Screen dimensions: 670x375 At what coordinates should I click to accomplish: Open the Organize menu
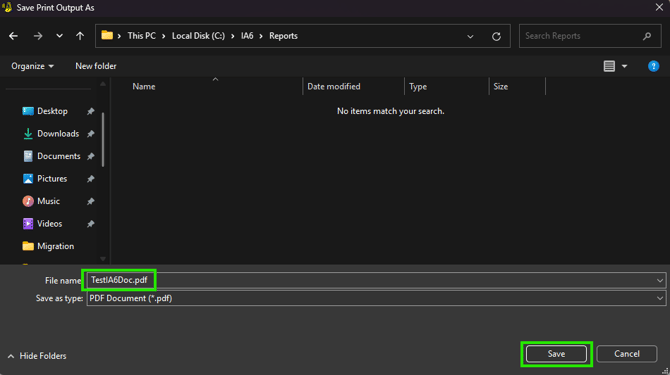(32, 66)
